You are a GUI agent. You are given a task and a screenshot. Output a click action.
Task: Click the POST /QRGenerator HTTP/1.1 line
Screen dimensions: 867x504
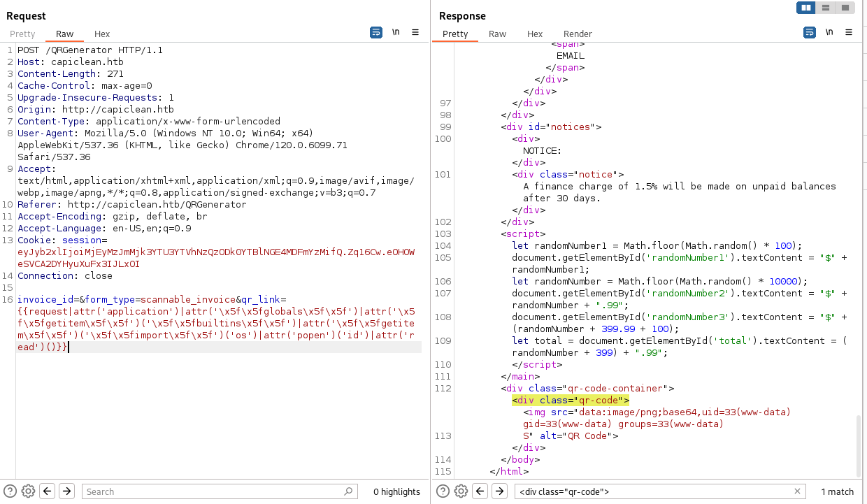(90, 50)
